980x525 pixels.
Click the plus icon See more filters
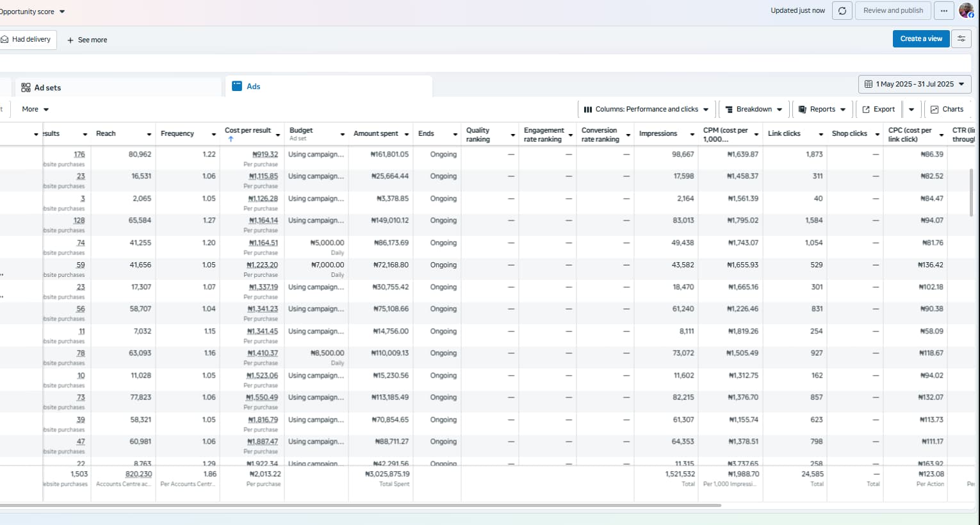[x=70, y=40]
